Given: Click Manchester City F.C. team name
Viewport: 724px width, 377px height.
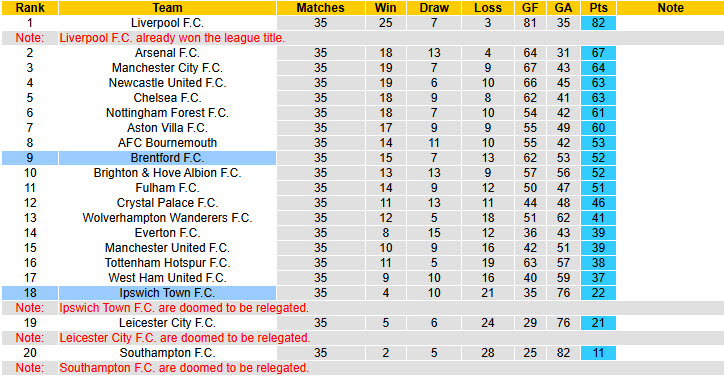Looking at the screenshot, I should [x=167, y=68].
